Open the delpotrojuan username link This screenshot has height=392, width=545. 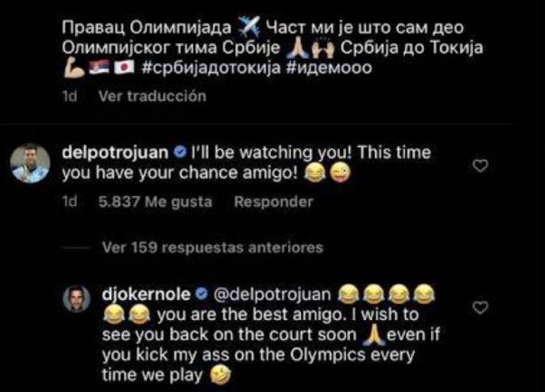click(115, 153)
